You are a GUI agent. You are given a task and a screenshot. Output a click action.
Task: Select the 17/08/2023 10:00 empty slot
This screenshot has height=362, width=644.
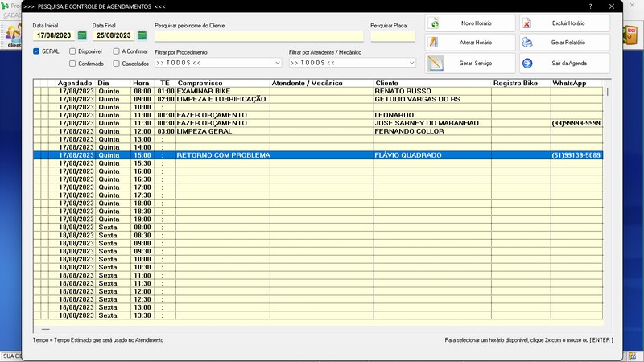(318, 107)
